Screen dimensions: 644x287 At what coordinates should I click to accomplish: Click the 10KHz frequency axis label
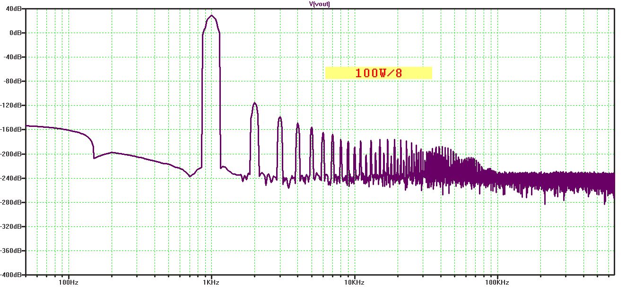click(354, 283)
